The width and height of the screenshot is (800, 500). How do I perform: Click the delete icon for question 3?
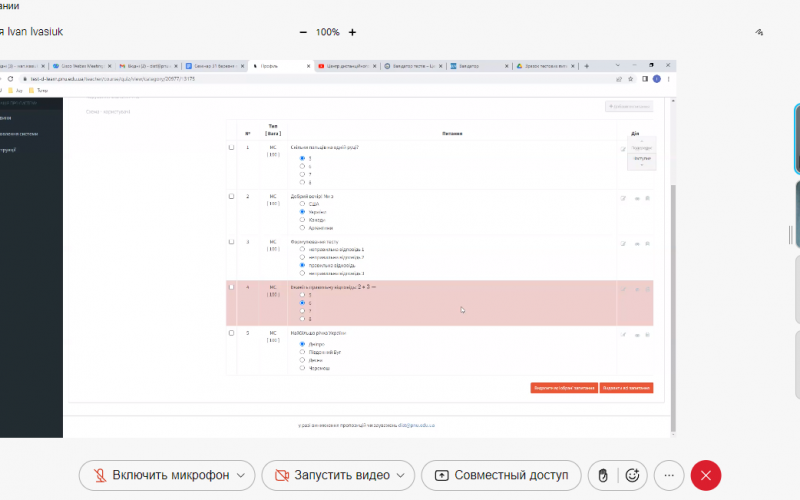pos(647,243)
